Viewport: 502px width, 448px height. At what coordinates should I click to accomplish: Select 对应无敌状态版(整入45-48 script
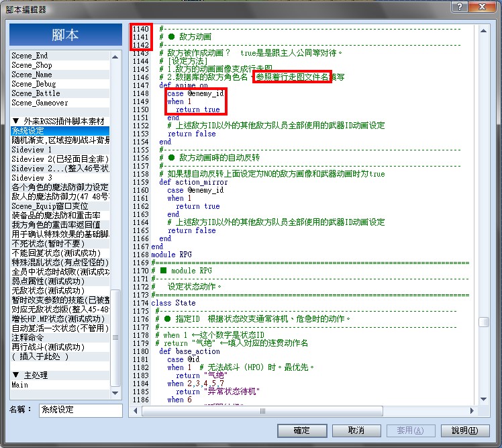[x=60, y=309]
